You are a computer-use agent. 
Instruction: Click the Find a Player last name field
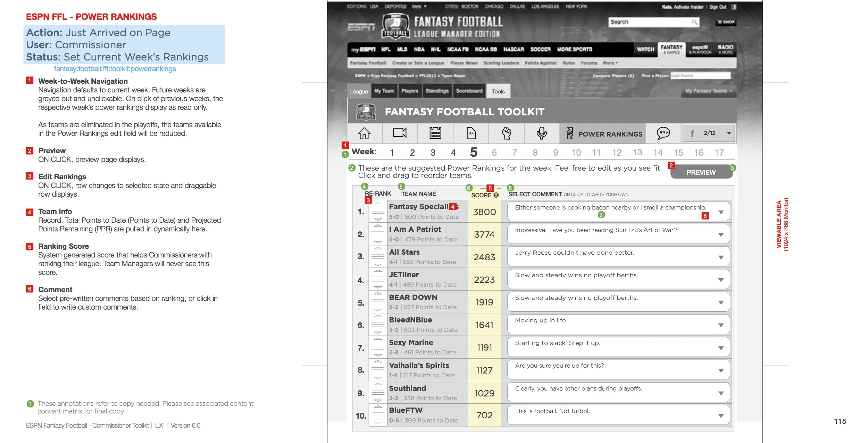coord(700,75)
